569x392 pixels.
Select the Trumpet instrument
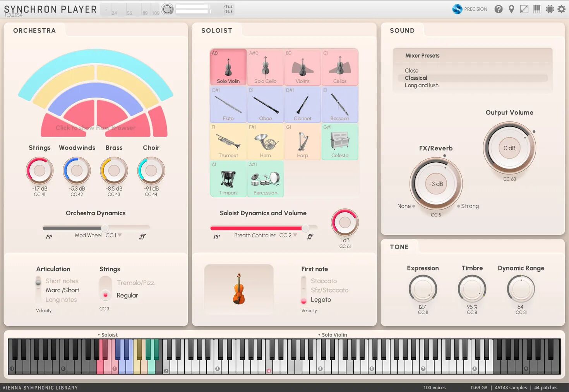pyautogui.click(x=228, y=141)
